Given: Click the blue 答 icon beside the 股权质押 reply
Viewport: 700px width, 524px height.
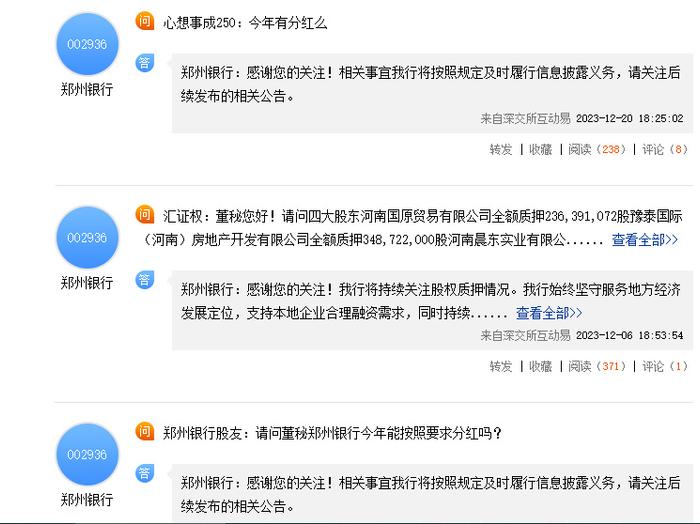Looking at the screenshot, I should [145, 280].
